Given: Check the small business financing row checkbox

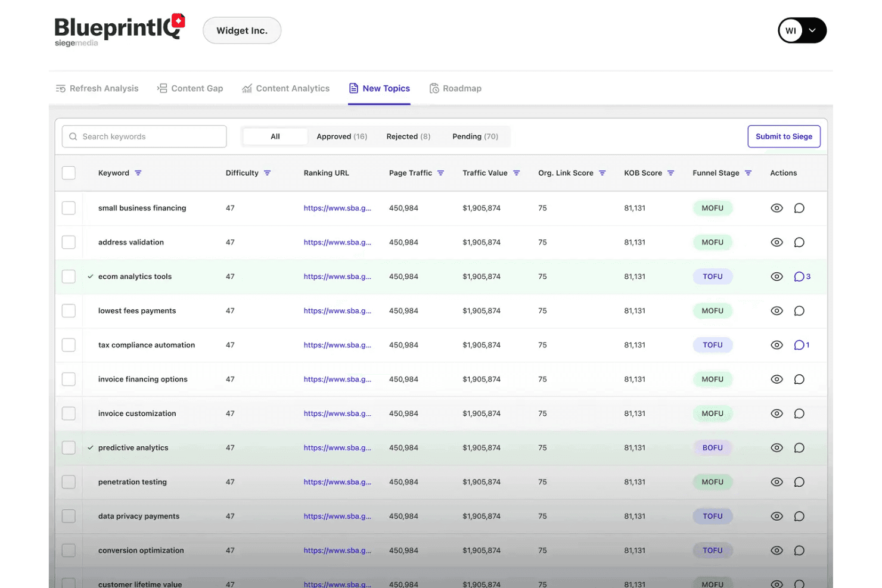Looking at the screenshot, I should click(69, 208).
